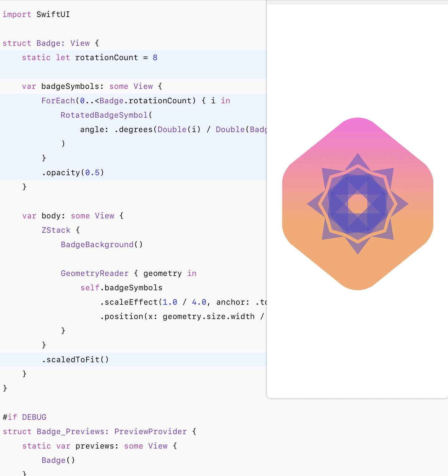Click the RotatedBadgeSymbol initializer

(104, 115)
